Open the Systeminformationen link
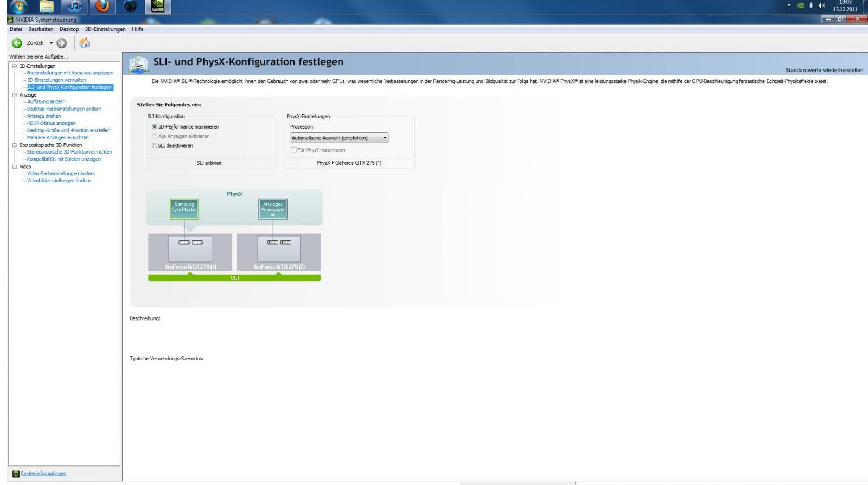Viewport: 868px width, 485px height. click(43, 474)
